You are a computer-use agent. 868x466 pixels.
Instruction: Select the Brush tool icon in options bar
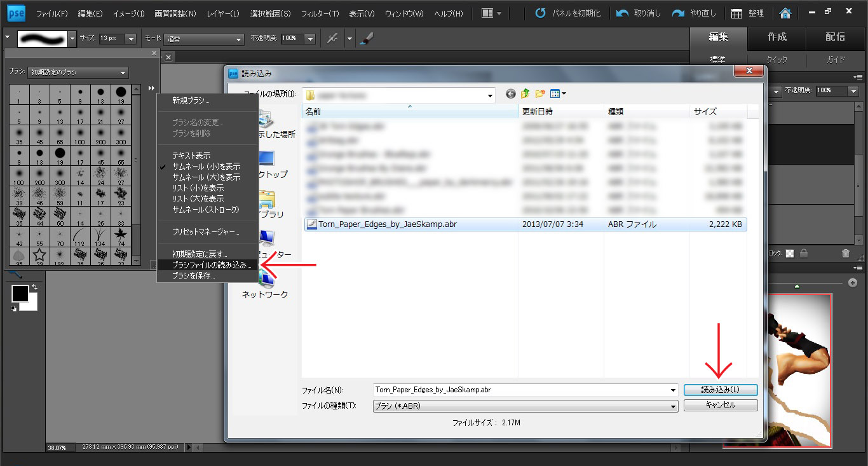(x=367, y=38)
